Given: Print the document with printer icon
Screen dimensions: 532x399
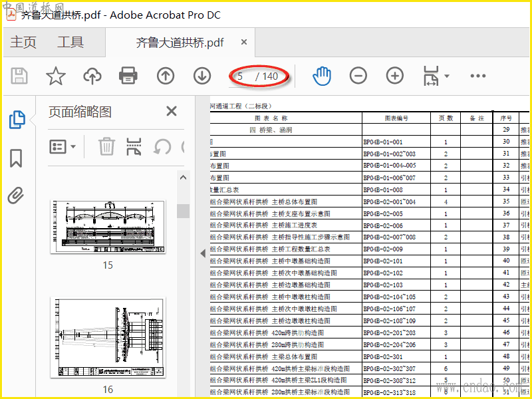Looking at the screenshot, I should 128,76.
